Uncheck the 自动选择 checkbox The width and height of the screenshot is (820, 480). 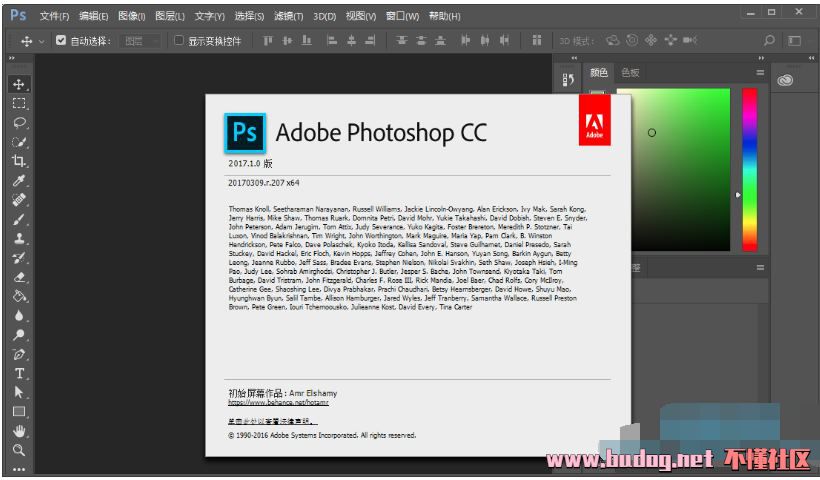[x=61, y=40]
